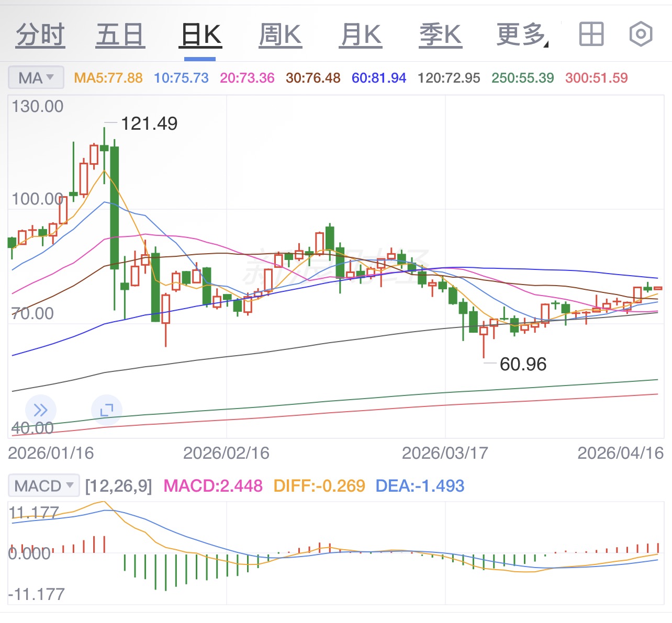
Task: Click the 2026/03/17 date axis label
Action: pyautogui.click(x=445, y=453)
